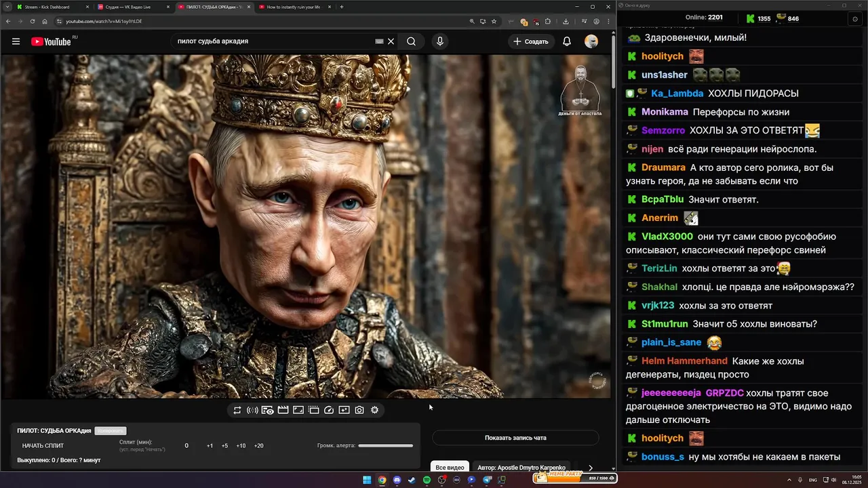
Task: Adjust the alert volume slider
Action: (x=385, y=445)
